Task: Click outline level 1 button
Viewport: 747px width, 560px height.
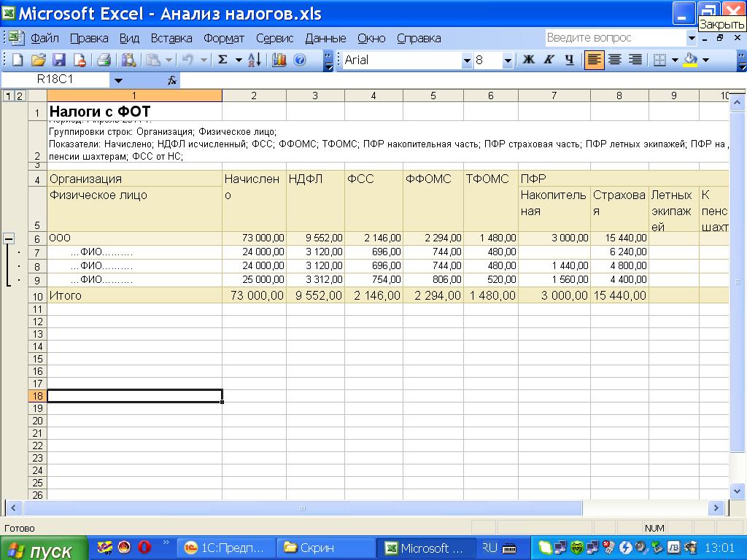Action: pos(7,96)
